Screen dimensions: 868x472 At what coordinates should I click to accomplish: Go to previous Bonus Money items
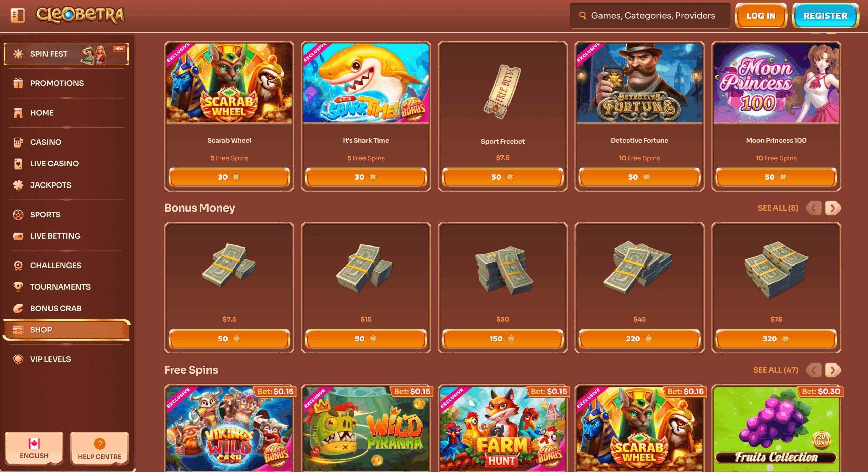tap(813, 208)
